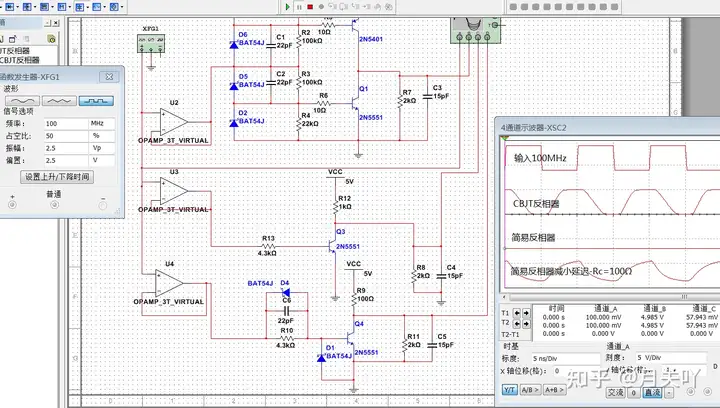Click the 输入100MHz trace label in oscilloscope
Screen dimensions: 720x408
(x=540, y=158)
